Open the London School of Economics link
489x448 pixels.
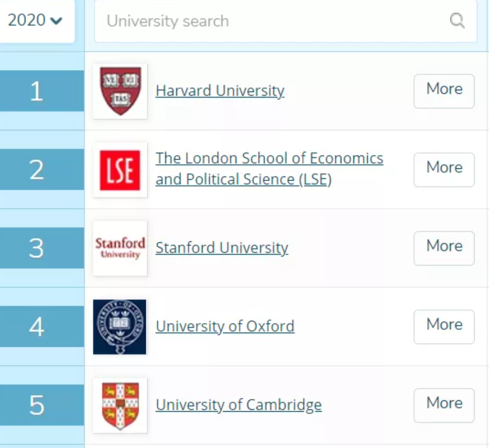[x=269, y=169]
